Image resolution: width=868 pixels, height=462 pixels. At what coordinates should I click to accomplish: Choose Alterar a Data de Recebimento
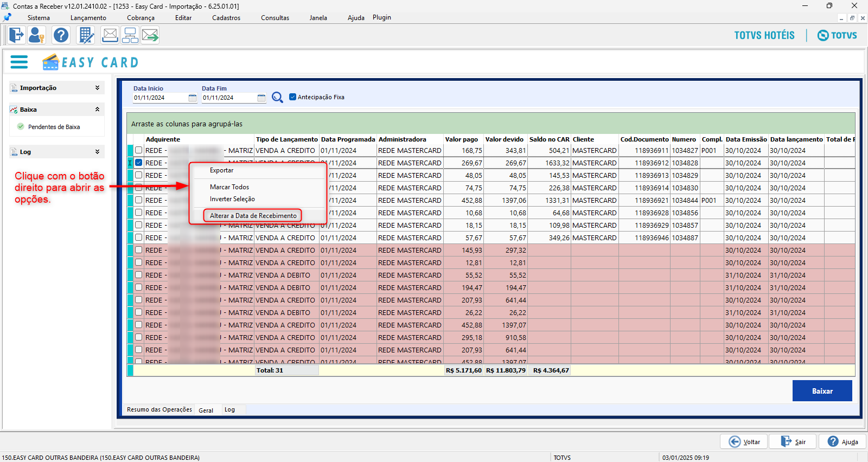tap(253, 216)
